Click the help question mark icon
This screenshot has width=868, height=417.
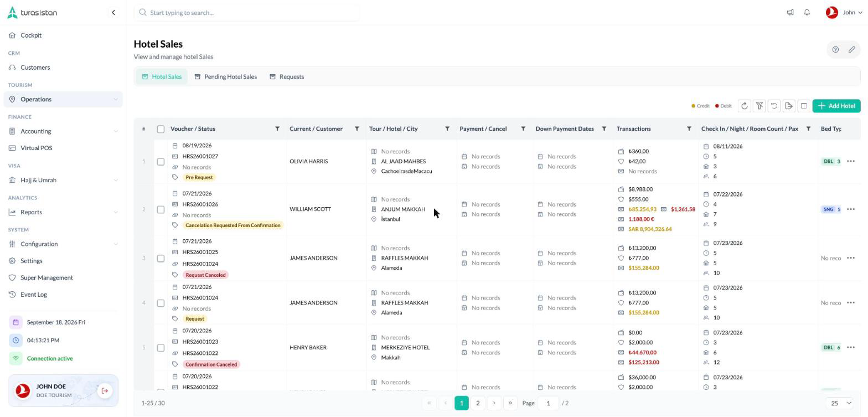coord(835,49)
